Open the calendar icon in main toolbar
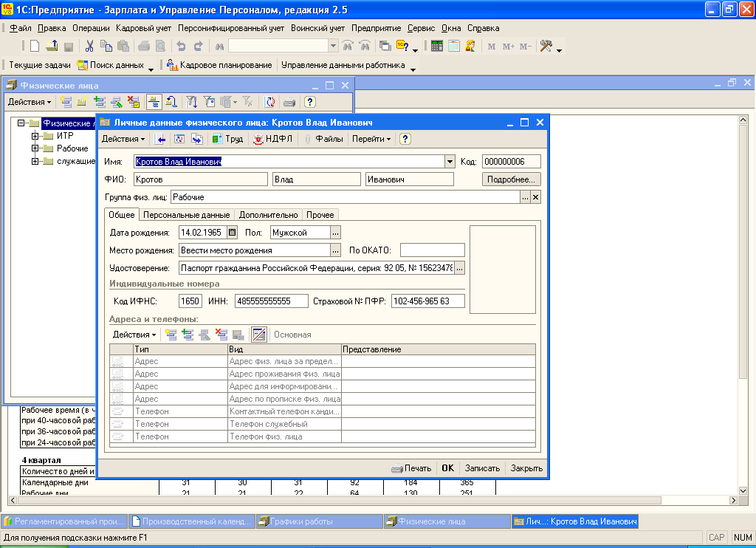 click(x=454, y=47)
